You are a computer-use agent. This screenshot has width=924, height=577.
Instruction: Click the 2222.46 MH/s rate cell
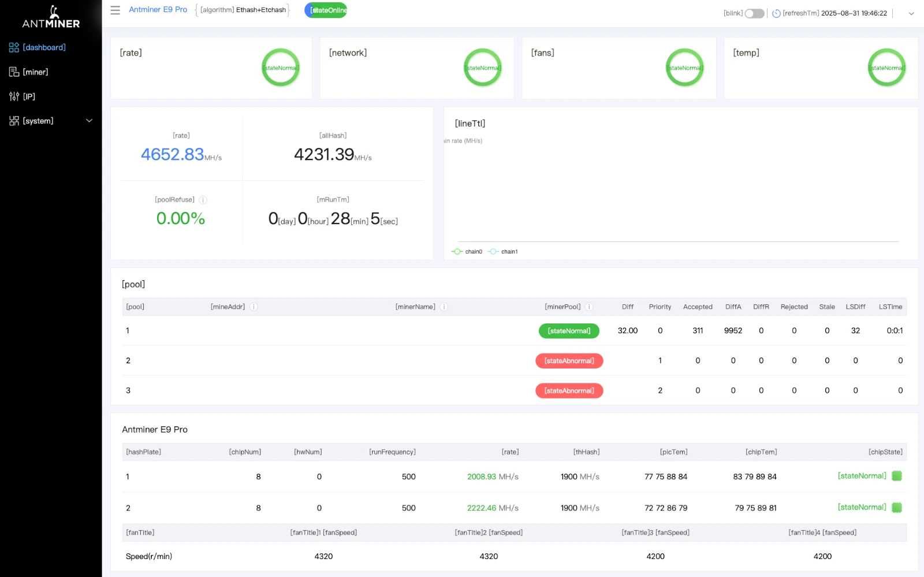(493, 508)
